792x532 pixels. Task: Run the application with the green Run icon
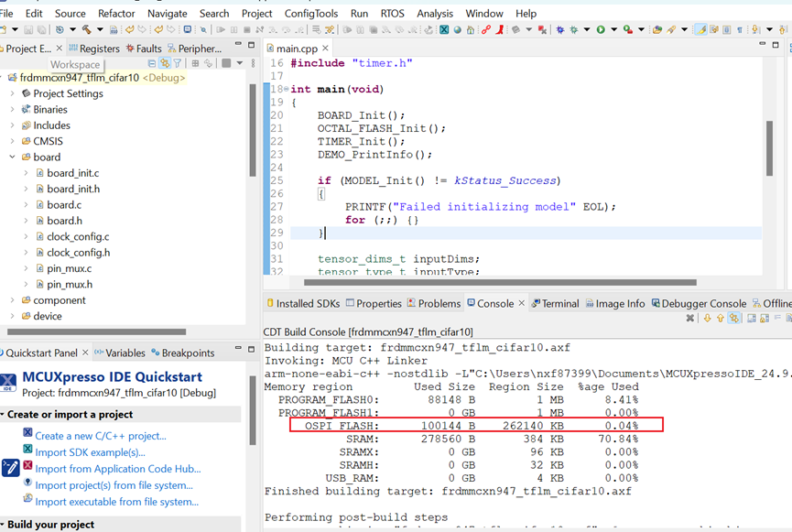coord(601,30)
